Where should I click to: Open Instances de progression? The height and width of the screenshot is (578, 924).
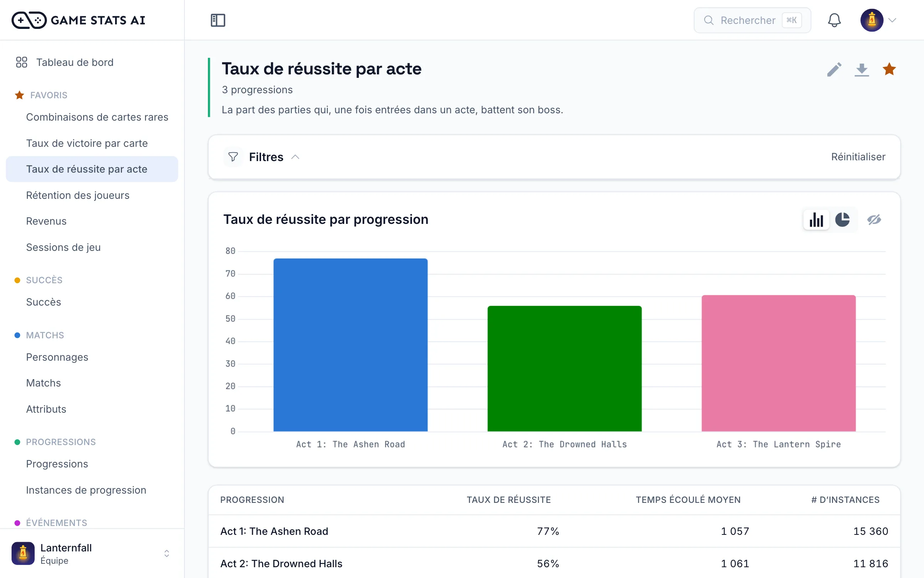click(x=92, y=490)
